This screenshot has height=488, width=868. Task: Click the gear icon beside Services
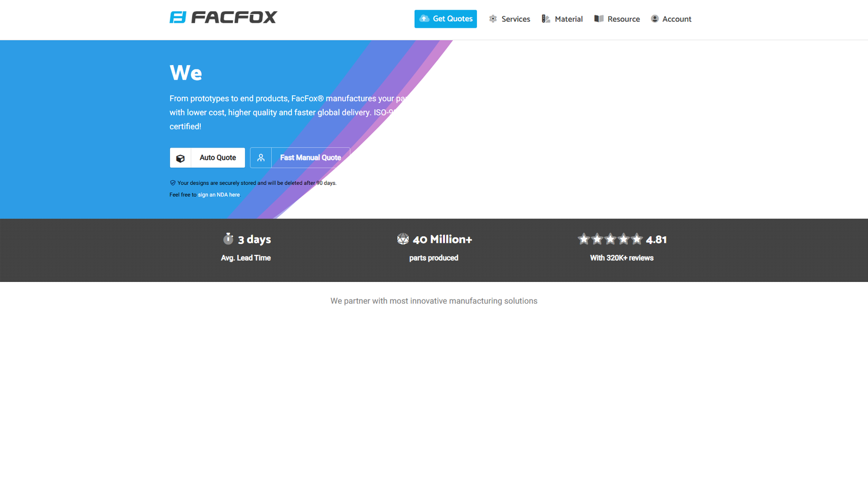493,19
